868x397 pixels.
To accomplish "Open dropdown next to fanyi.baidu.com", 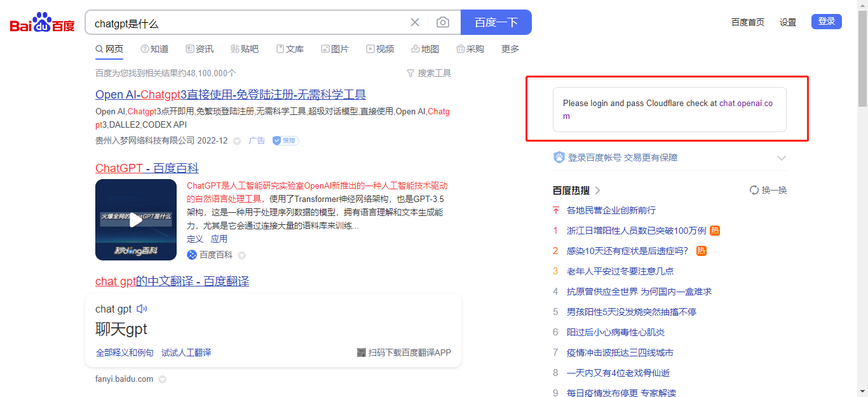I will [162, 379].
